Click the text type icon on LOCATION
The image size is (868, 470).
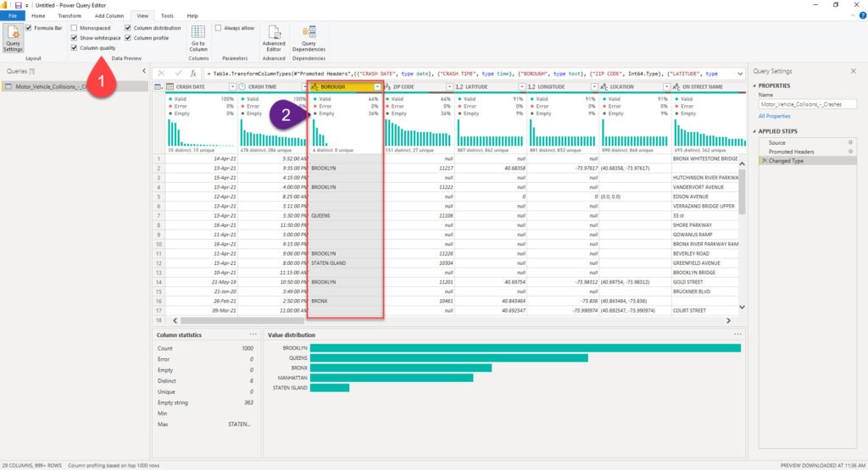point(604,87)
